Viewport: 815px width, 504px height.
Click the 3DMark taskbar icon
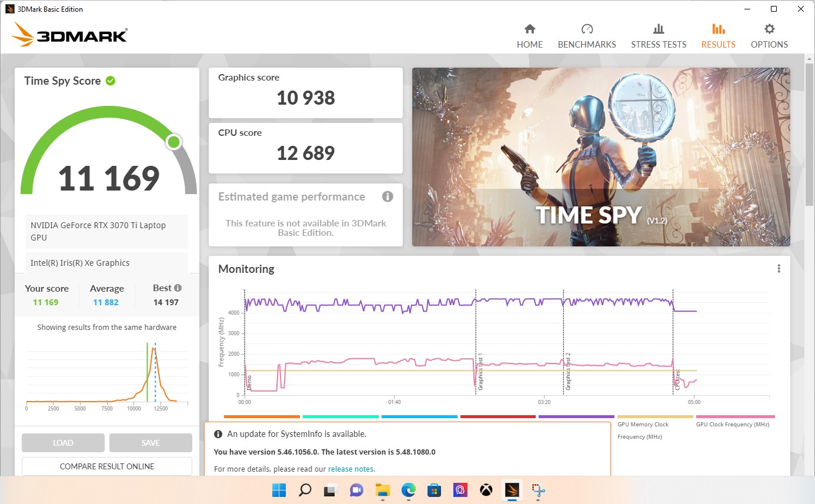(512, 490)
